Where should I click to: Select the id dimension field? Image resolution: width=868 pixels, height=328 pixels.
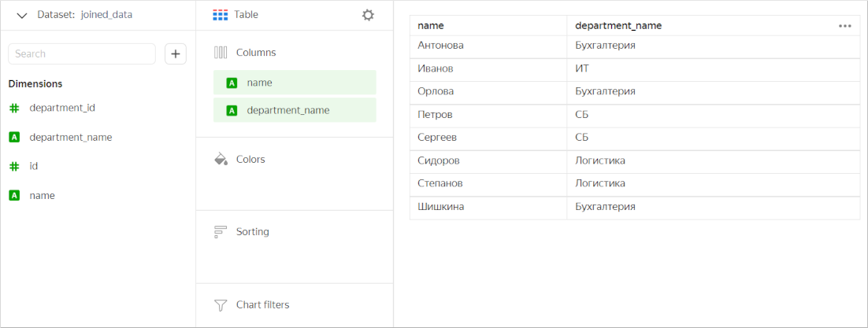[33, 166]
